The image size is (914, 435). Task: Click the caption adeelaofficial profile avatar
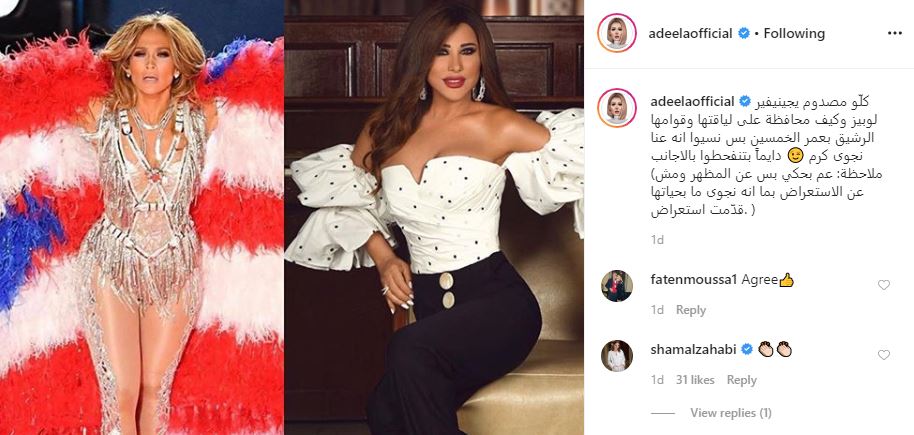pyautogui.click(x=617, y=108)
